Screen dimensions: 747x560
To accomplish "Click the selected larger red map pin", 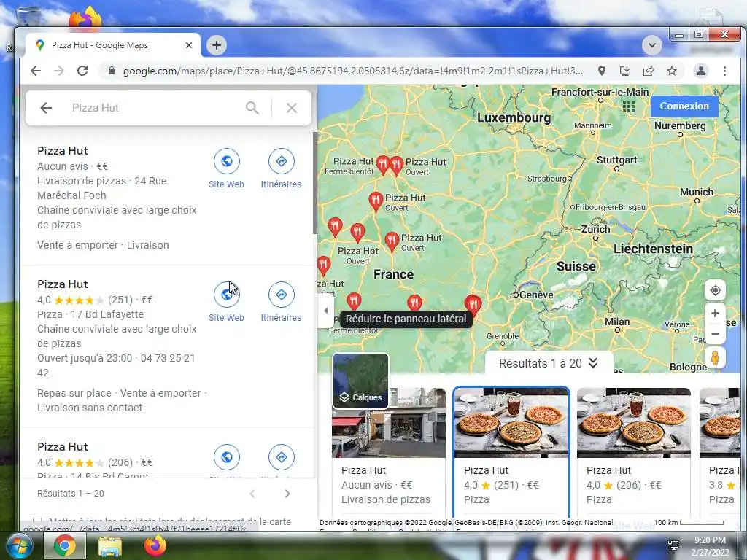I will [473, 305].
